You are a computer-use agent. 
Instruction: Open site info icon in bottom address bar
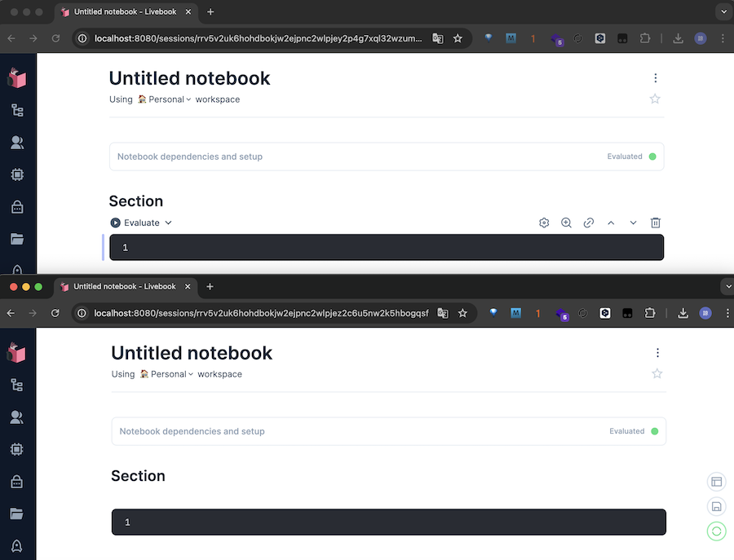coord(82,313)
